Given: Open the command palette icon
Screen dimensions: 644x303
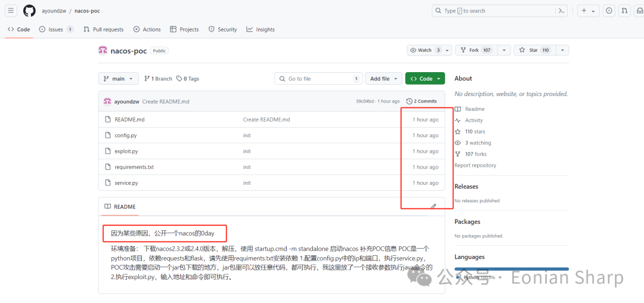Looking at the screenshot, I should pos(561,11).
